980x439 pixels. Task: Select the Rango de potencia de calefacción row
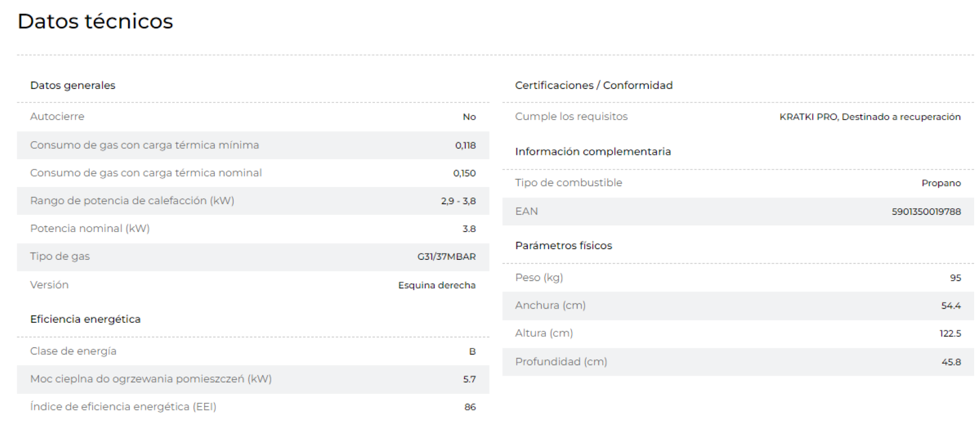pos(253,201)
